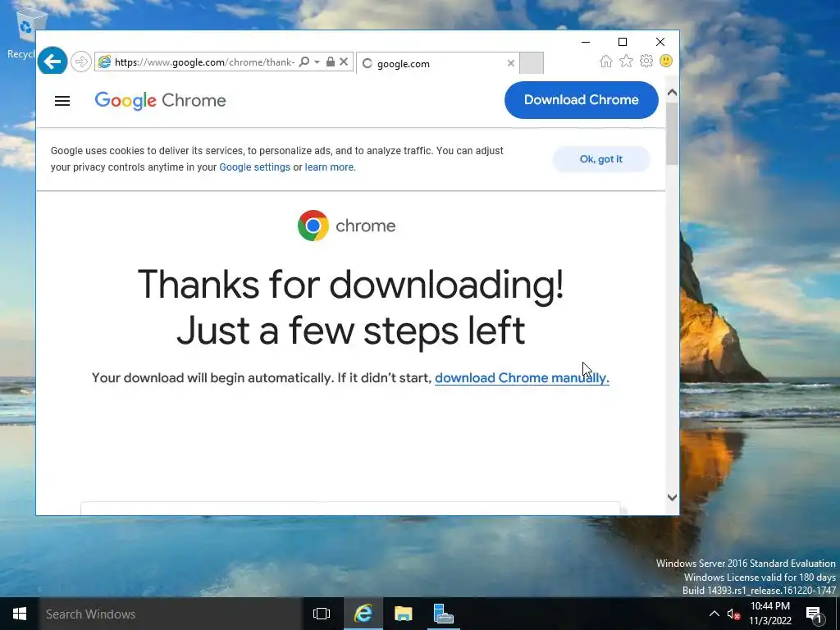Image resolution: width=840 pixels, height=630 pixels.
Task: Show hidden system tray icons
Action: 714,614
